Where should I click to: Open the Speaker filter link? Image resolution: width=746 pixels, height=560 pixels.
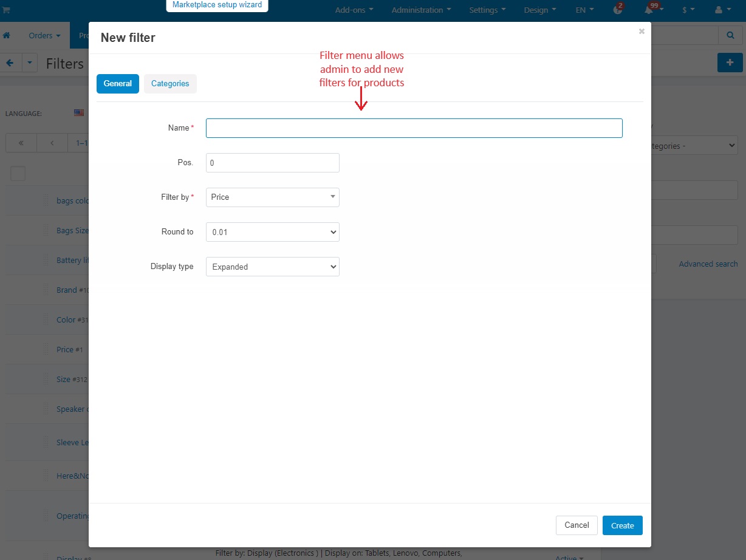click(72, 409)
